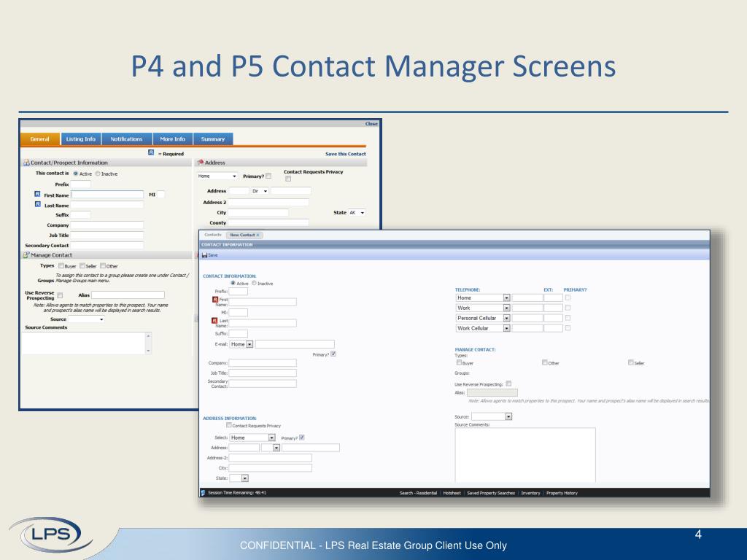The width and height of the screenshot is (747, 560).
Task: Open the State AK dropdown
Action: tap(357, 213)
